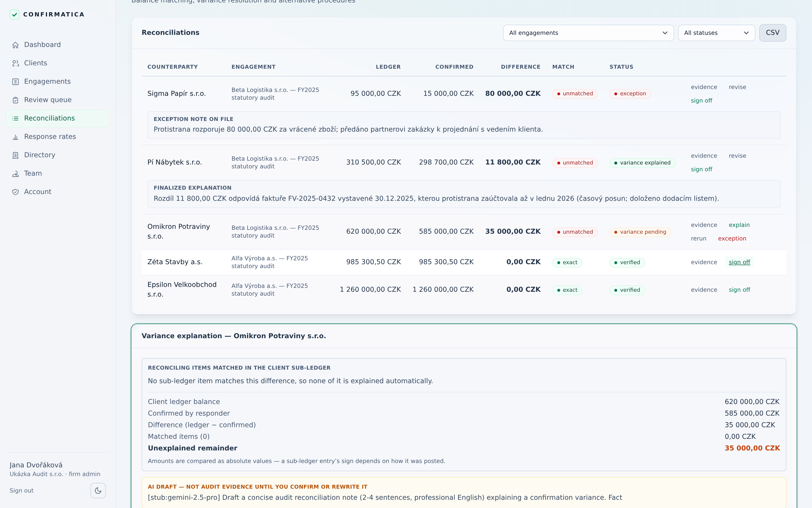The height and width of the screenshot is (508, 812).
Task: Click sign off for Pí Nábytek row
Action: coord(702,169)
